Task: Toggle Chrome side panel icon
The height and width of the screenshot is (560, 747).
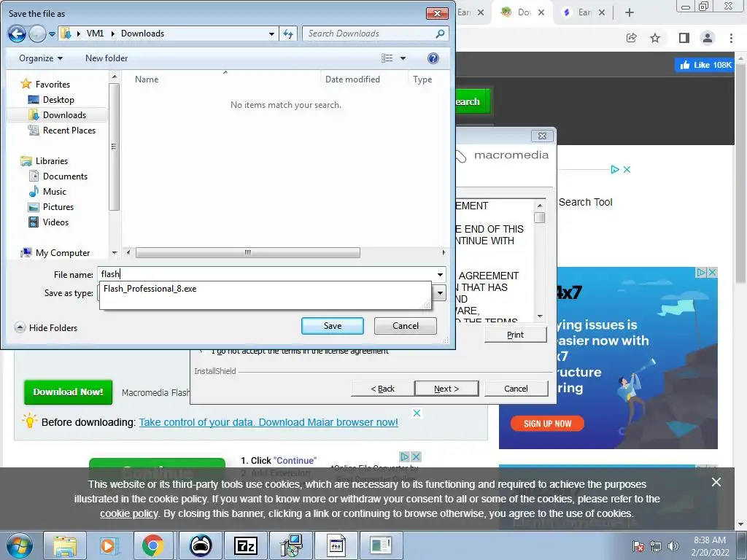Action: [684, 38]
